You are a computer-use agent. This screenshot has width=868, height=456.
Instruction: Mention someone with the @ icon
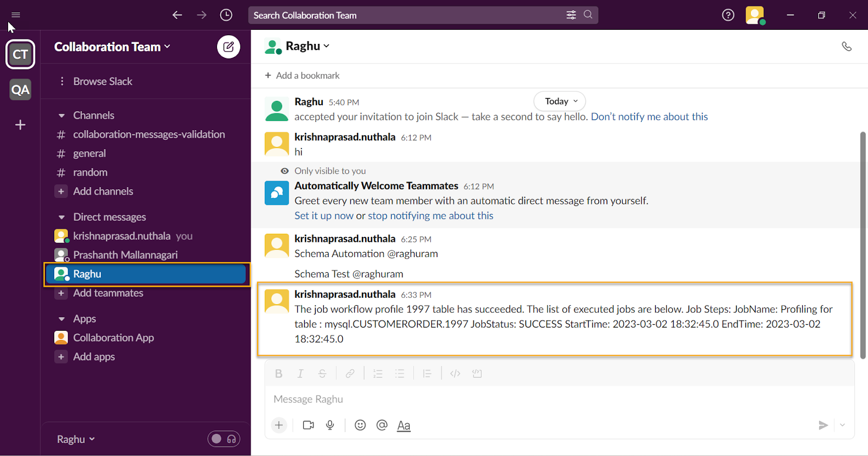(x=382, y=425)
